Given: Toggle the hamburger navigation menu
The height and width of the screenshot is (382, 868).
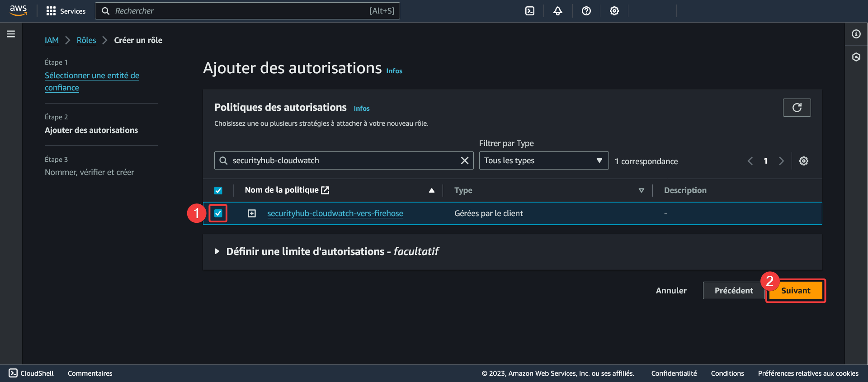Looking at the screenshot, I should point(11,34).
